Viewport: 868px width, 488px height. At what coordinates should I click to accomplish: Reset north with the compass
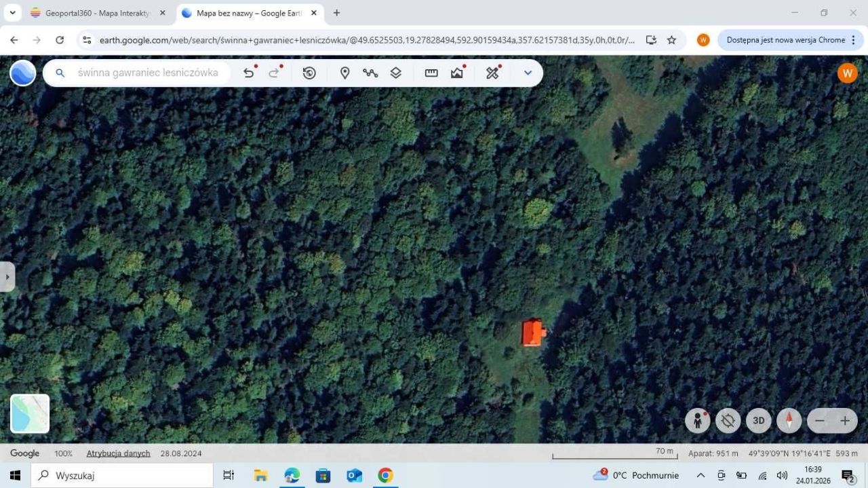click(789, 421)
